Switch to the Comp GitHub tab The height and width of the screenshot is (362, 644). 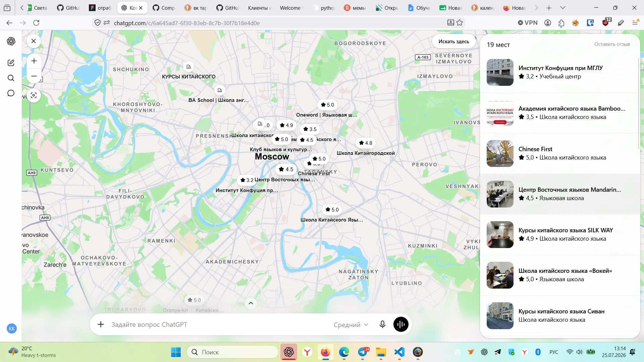(164, 8)
